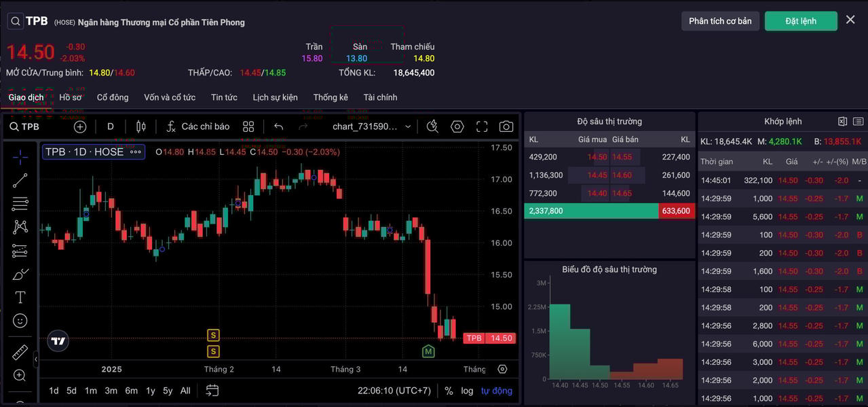Switch to the Tin tức tab

tap(224, 97)
